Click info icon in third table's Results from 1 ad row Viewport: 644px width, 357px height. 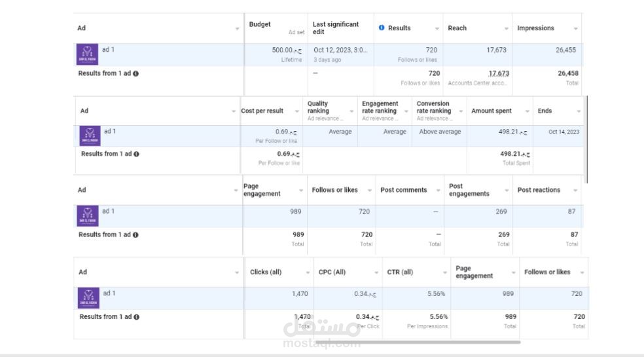point(135,235)
